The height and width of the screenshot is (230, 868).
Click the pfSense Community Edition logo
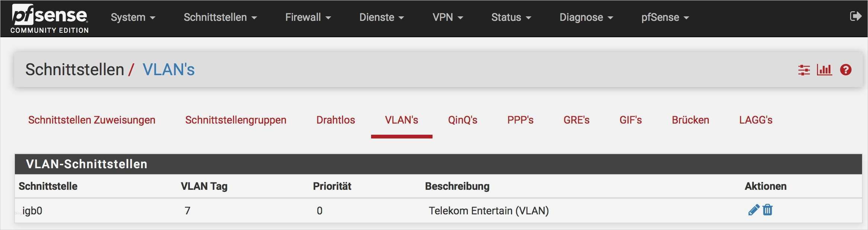50,19
